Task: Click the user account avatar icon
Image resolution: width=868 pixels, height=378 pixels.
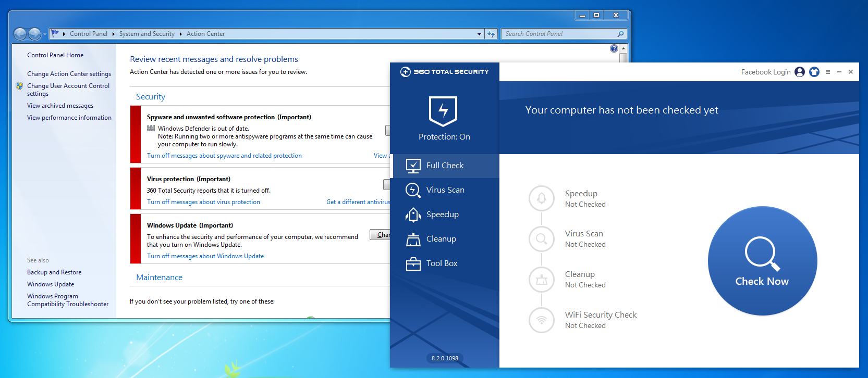Action: 800,72
